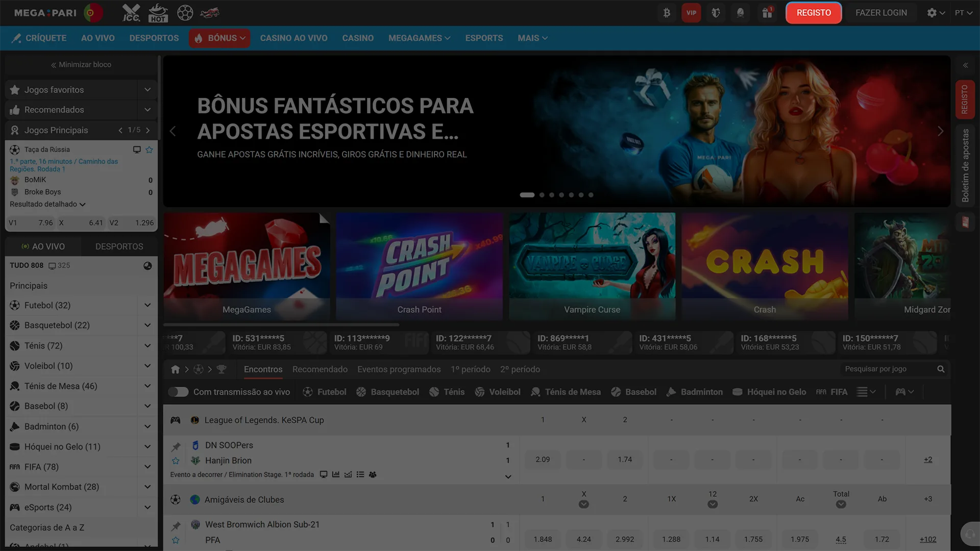Favorite the Taça da Rússia match star
The image size is (980, 551).
click(149, 149)
